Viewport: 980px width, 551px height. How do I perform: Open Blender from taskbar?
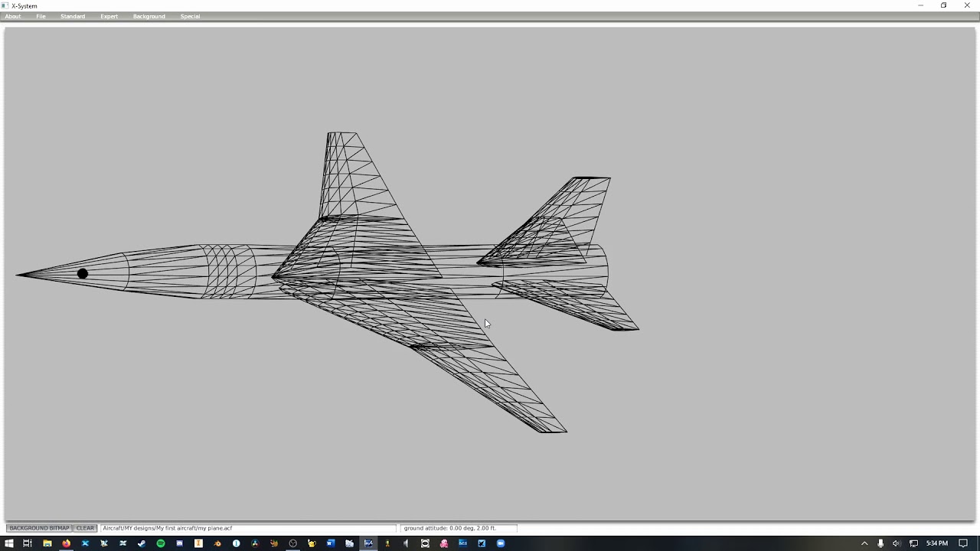click(217, 543)
